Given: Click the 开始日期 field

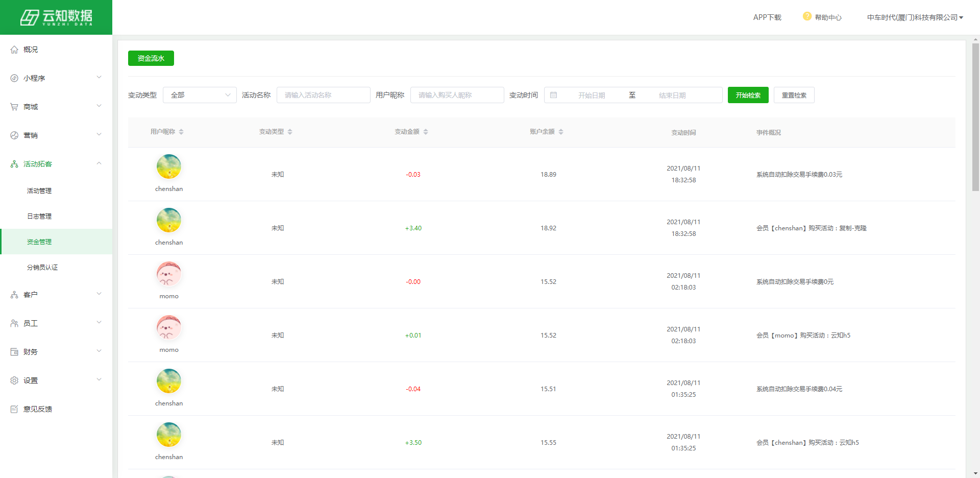Looking at the screenshot, I should point(592,95).
